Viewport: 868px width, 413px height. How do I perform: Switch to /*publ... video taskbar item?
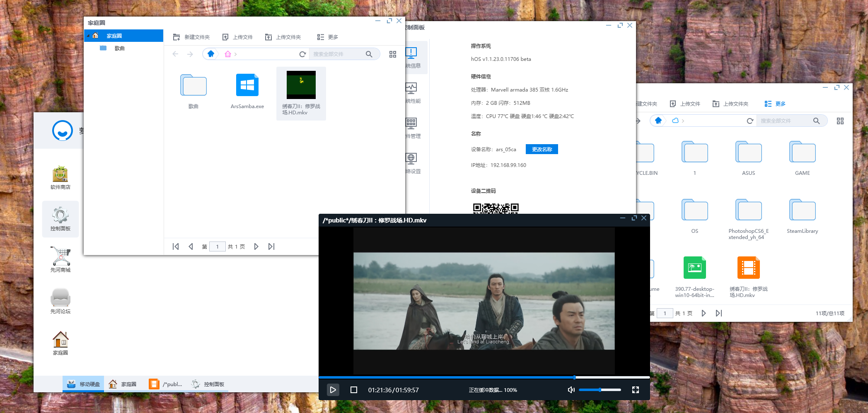click(x=166, y=384)
